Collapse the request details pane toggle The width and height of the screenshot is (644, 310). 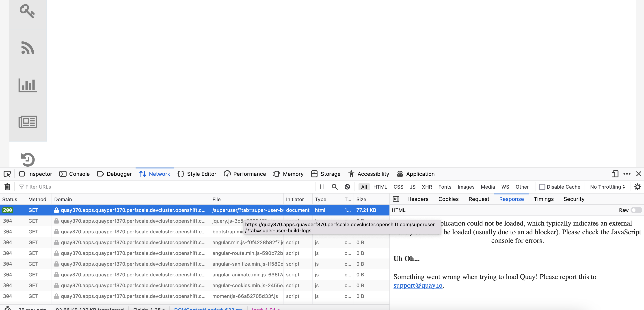(396, 199)
